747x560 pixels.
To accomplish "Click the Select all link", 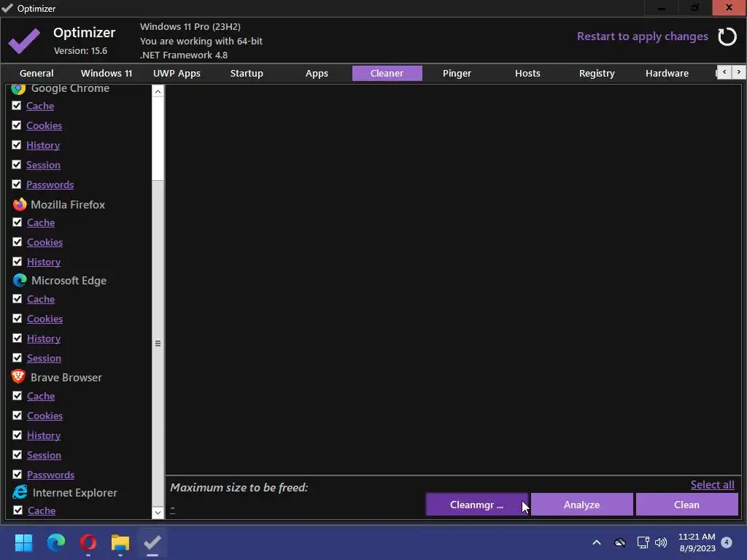I will click(x=712, y=485).
